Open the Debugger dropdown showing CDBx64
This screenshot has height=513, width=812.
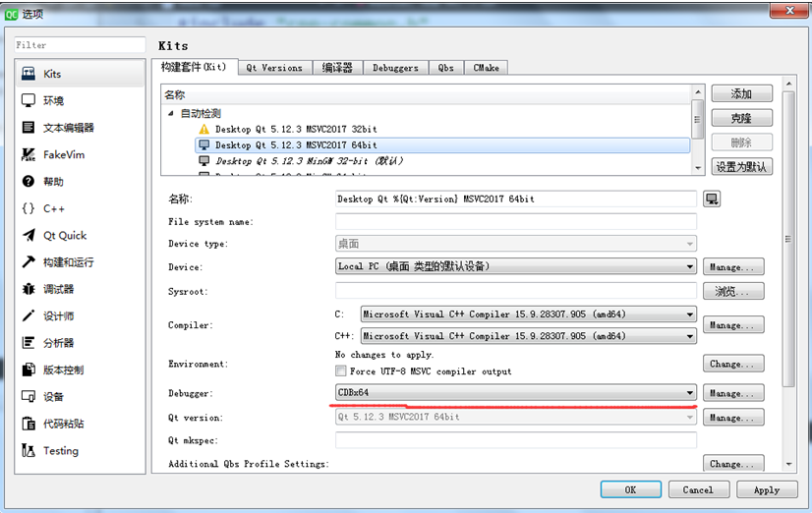[516, 392]
